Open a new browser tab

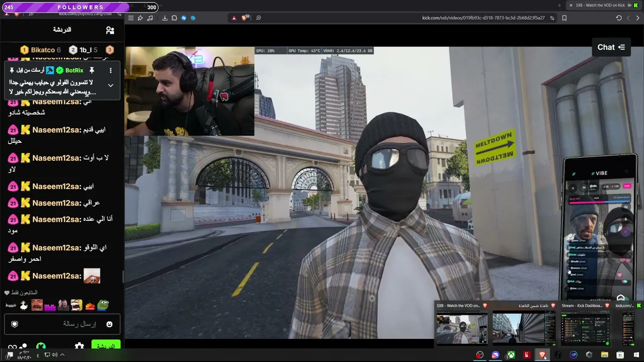(559, 6)
